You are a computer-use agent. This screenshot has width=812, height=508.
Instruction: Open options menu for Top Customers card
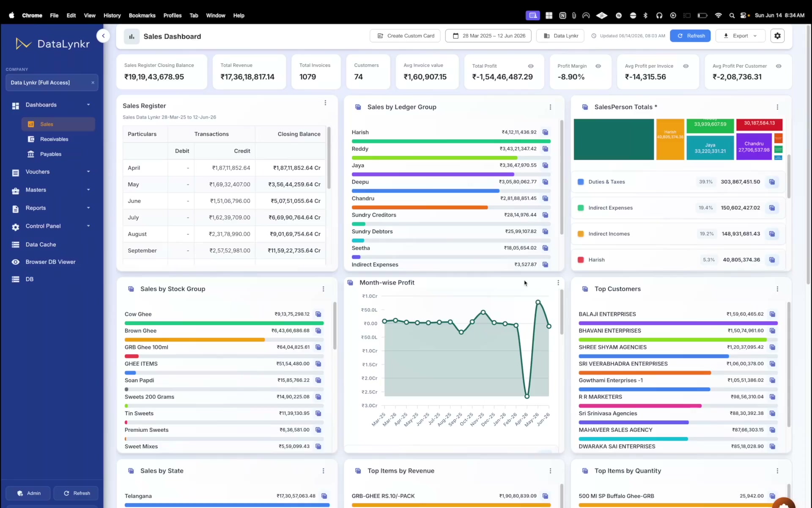click(x=777, y=289)
